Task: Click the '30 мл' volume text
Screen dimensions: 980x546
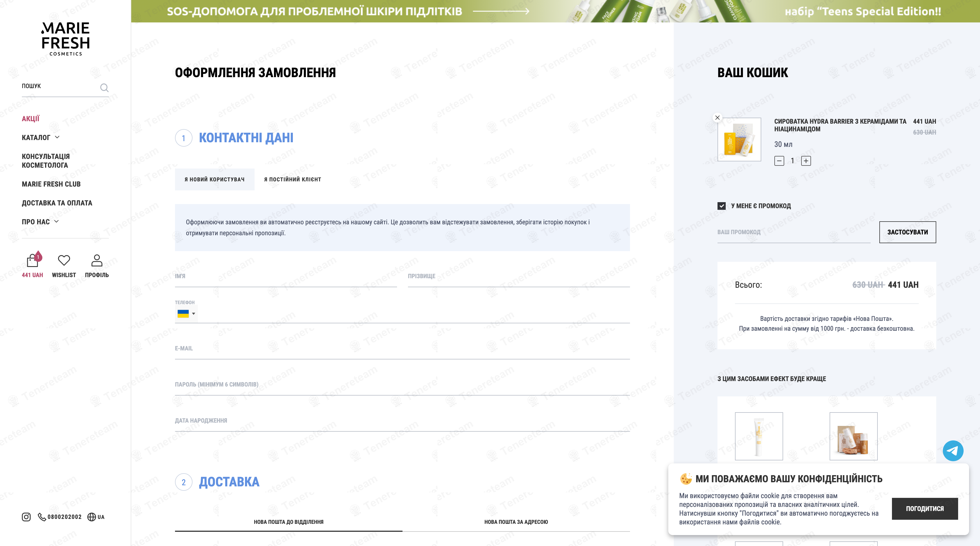Action: coord(783,145)
